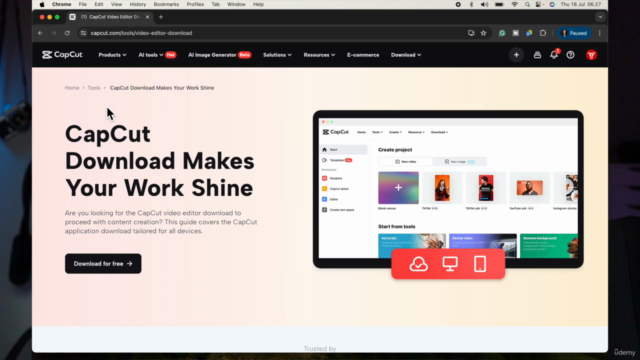This screenshot has height=360, width=640.
Task: Open the Wi-Fi status icon
Action: (x=514, y=4)
